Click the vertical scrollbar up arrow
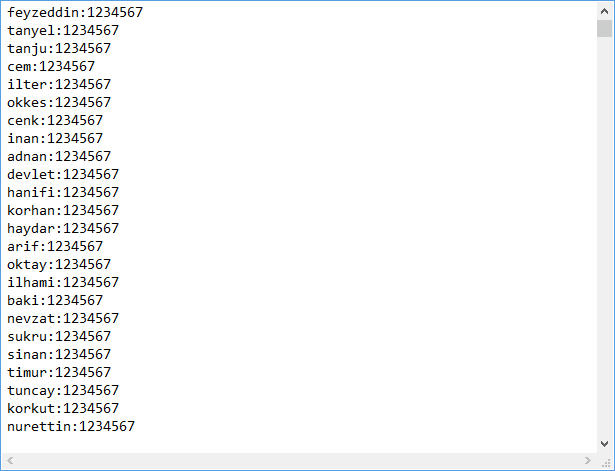 pyautogui.click(x=604, y=11)
